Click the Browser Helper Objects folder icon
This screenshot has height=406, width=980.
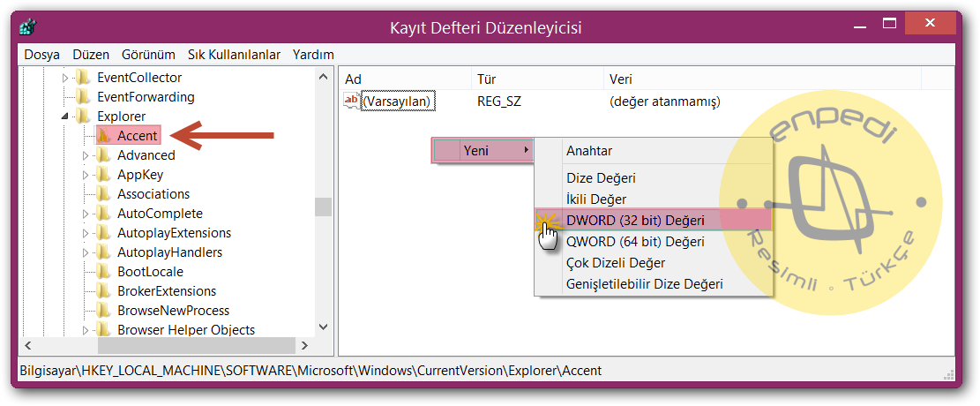103,330
